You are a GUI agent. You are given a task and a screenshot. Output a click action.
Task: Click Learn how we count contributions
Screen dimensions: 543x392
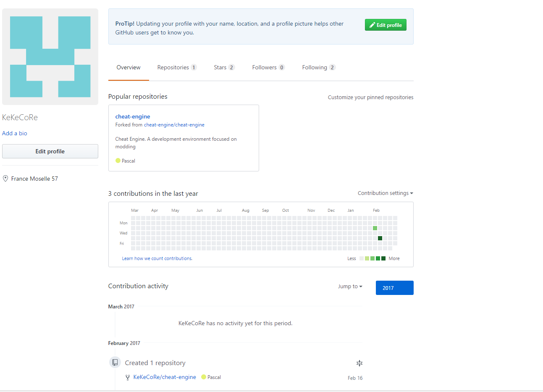157,258
